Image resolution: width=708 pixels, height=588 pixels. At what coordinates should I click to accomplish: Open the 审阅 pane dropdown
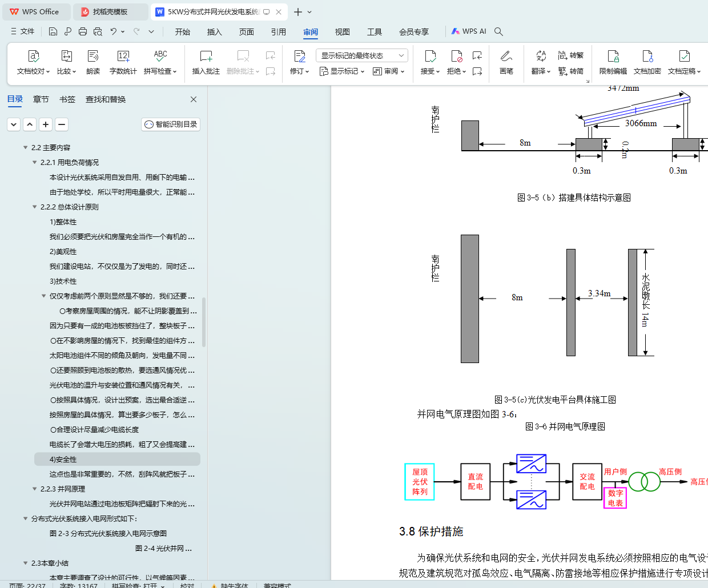click(389, 71)
